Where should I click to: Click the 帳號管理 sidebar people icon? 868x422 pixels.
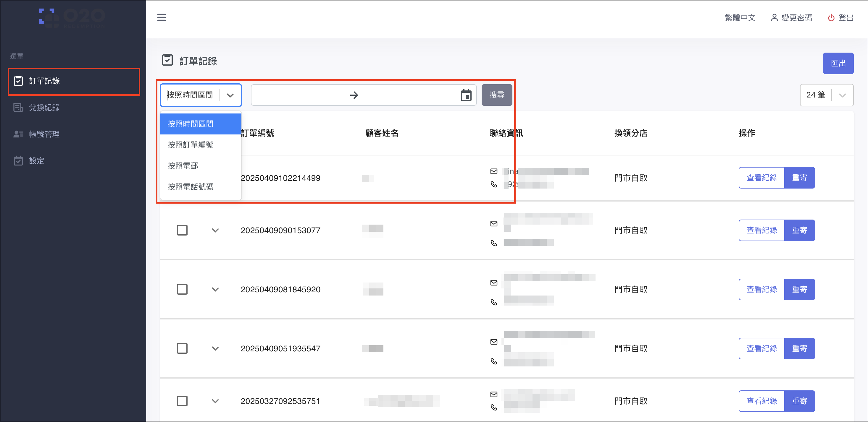(x=18, y=134)
